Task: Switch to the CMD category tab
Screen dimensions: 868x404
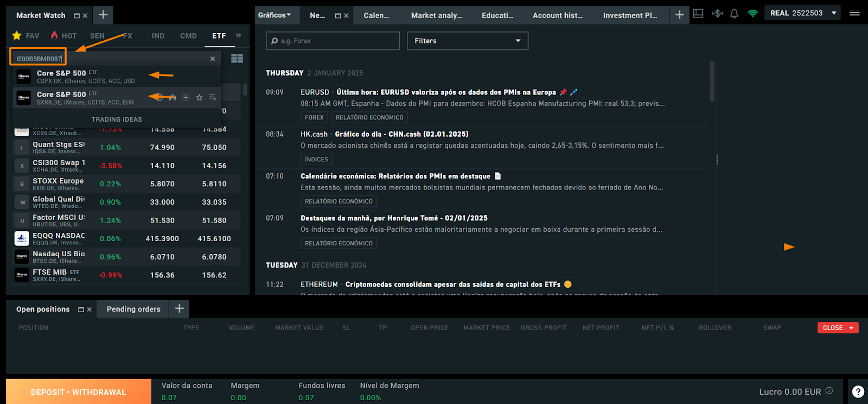Action: pyautogui.click(x=188, y=36)
